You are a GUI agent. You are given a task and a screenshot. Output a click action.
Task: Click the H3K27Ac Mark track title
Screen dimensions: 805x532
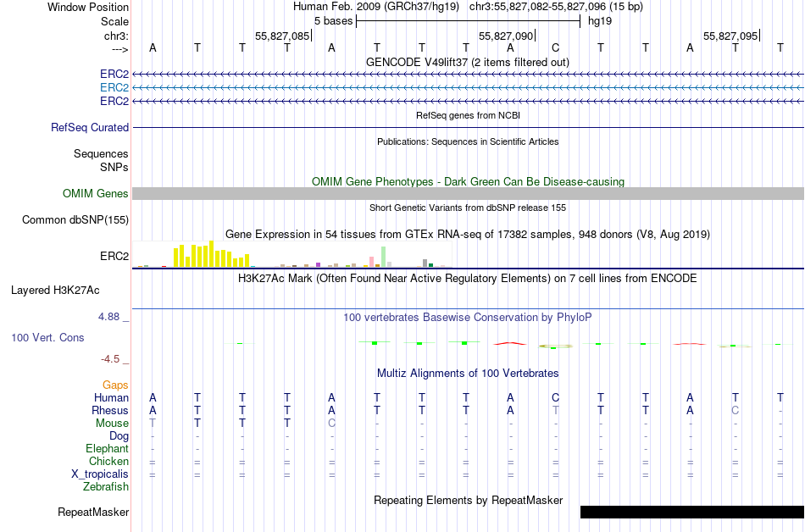tap(468, 279)
